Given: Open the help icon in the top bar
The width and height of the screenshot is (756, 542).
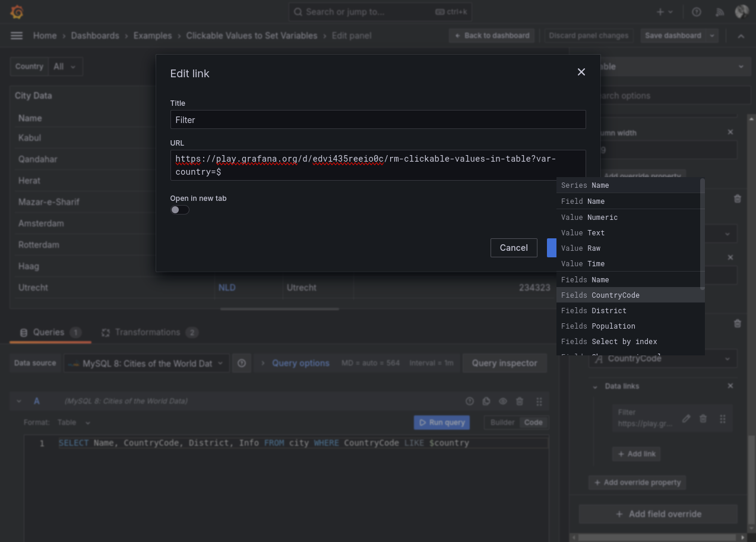Looking at the screenshot, I should coord(696,12).
